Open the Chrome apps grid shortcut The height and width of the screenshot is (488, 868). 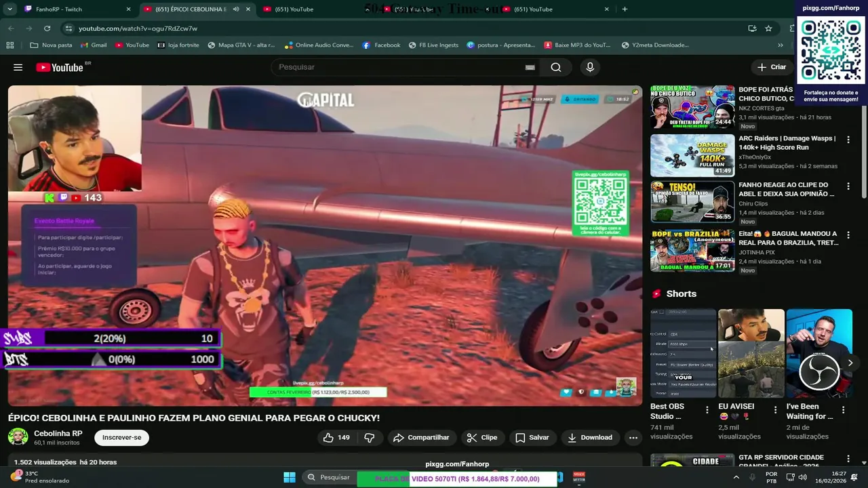(x=10, y=45)
